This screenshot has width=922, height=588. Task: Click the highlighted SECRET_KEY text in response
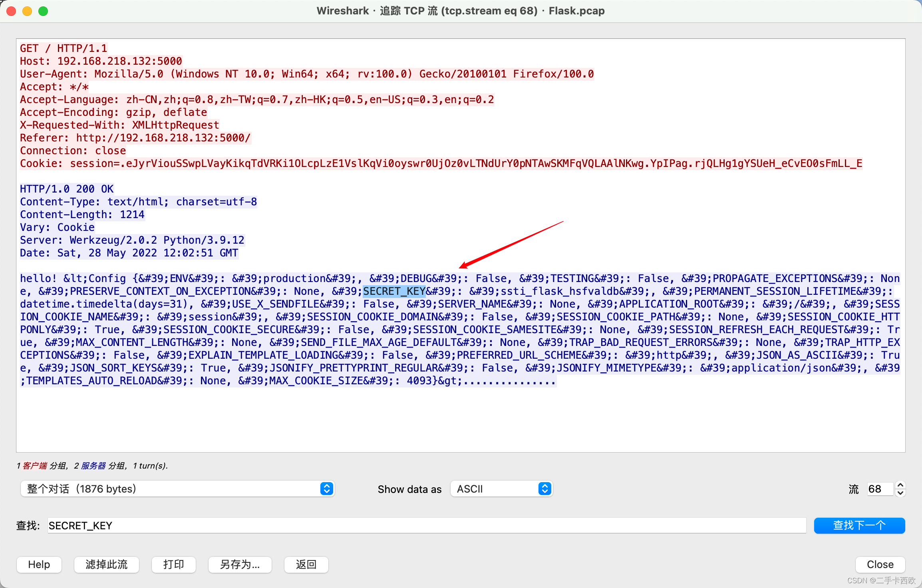coord(394,291)
